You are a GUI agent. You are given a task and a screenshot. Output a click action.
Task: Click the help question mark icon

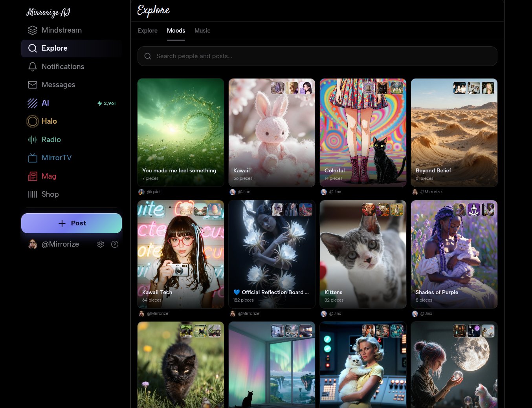[x=115, y=244]
